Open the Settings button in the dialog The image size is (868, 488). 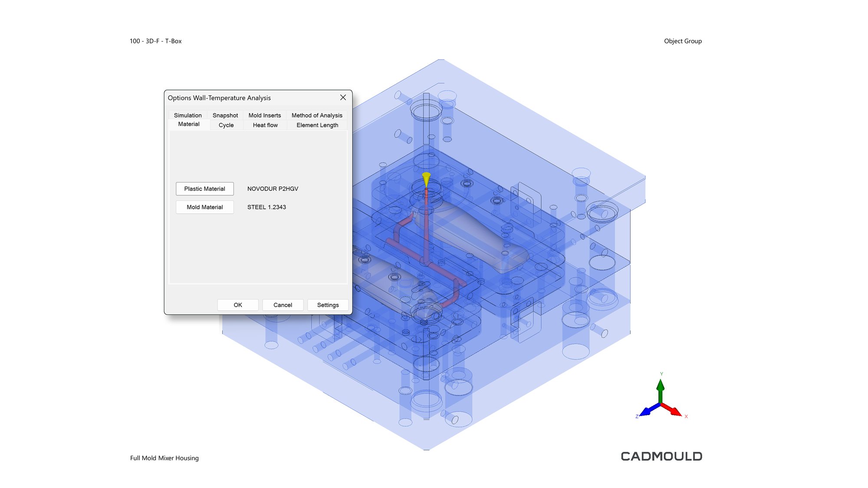(328, 305)
